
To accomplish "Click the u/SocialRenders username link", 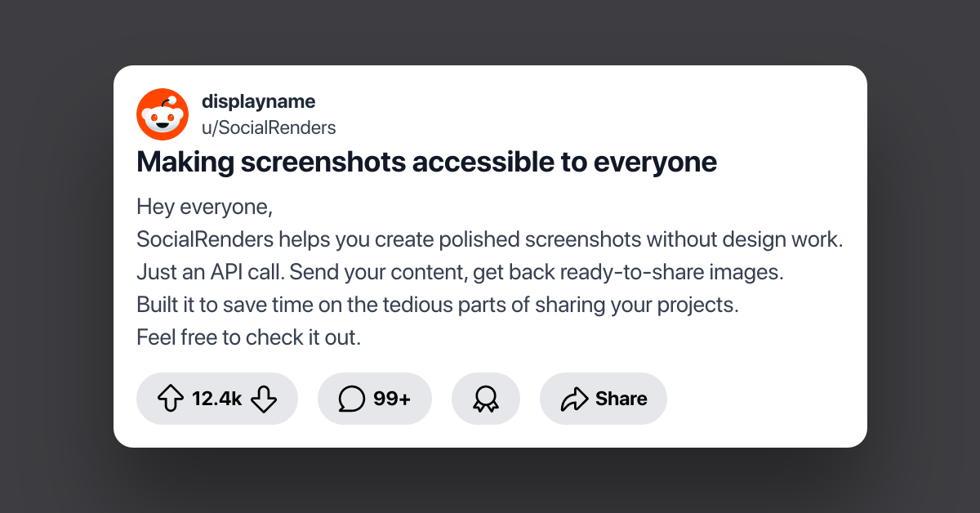I will pos(269,127).
